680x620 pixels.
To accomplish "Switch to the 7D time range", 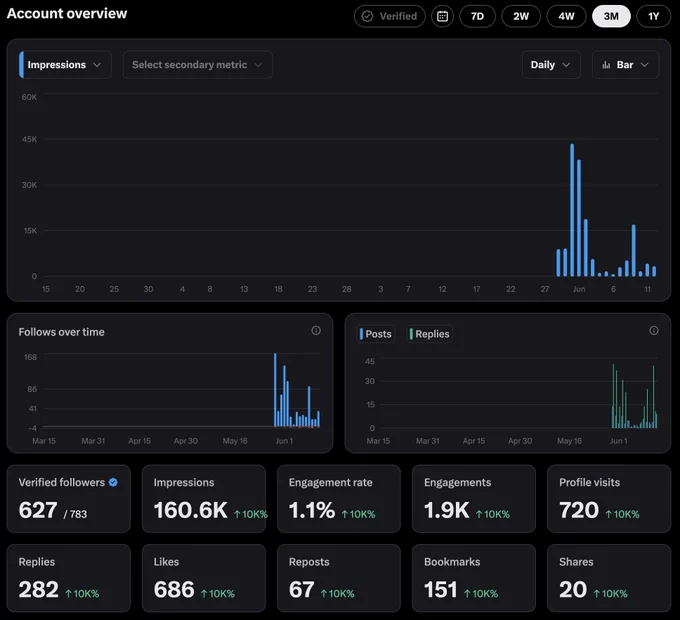I will pos(477,16).
